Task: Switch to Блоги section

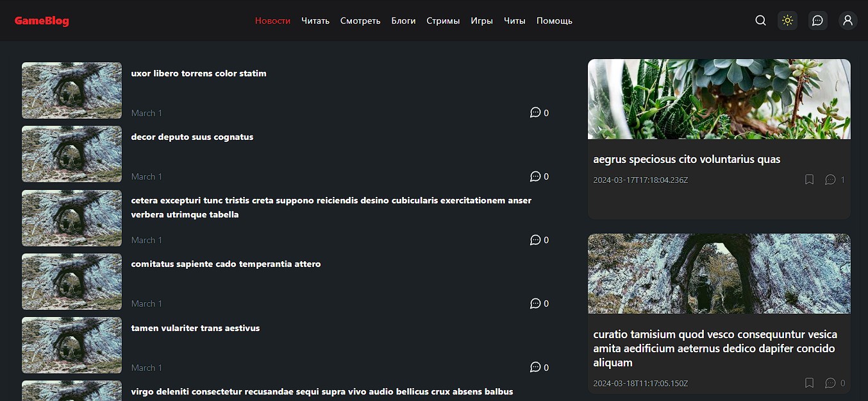Action: tap(403, 21)
